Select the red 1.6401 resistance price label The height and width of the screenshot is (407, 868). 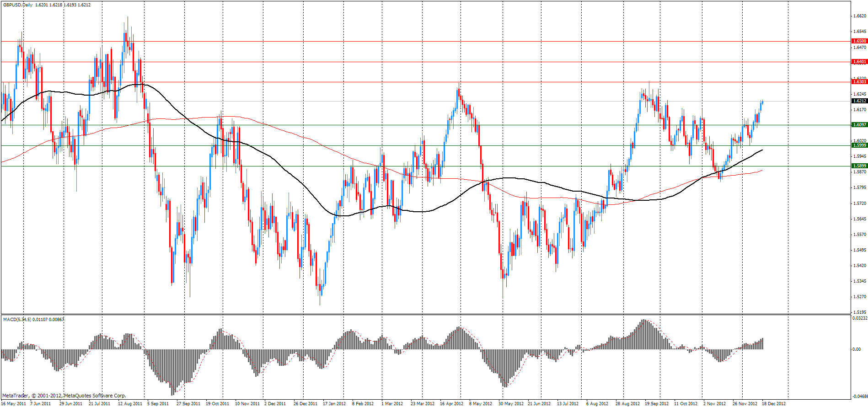coord(859,62)
